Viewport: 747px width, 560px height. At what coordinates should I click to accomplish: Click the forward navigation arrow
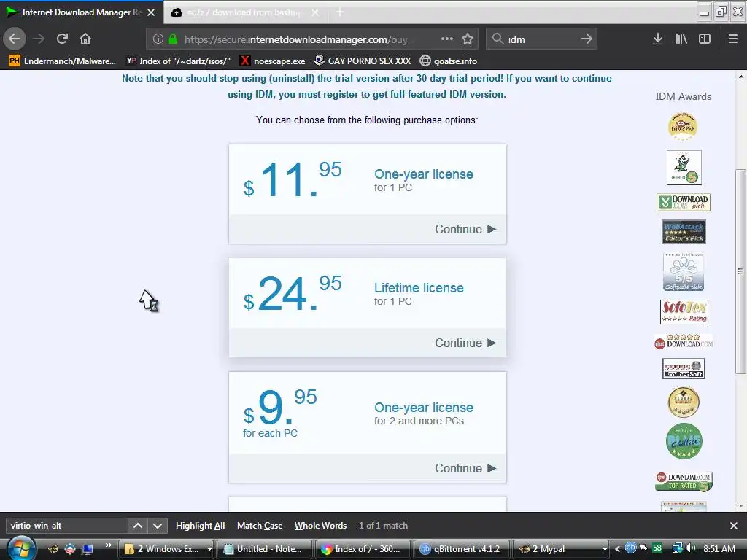pos(39,39)
